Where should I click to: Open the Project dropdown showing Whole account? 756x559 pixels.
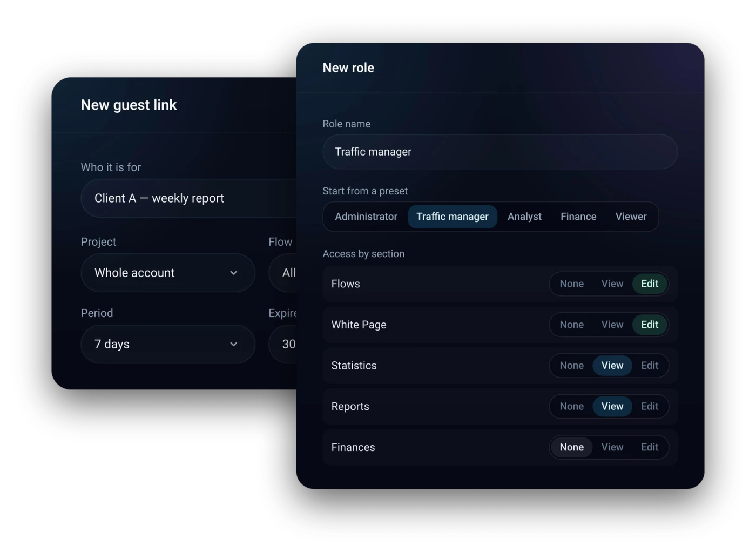[x=168, y=273]
